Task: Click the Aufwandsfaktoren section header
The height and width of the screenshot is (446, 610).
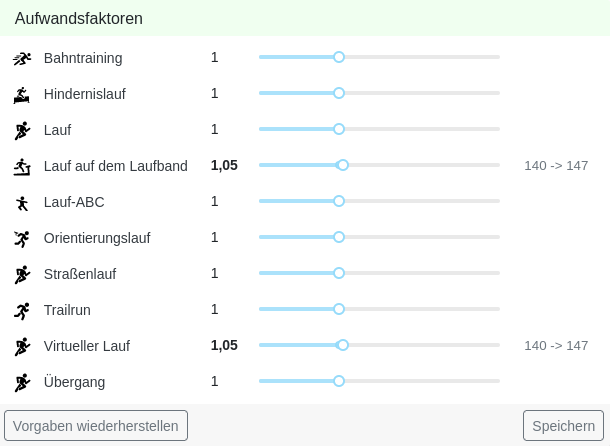Action: coord(79,18)
